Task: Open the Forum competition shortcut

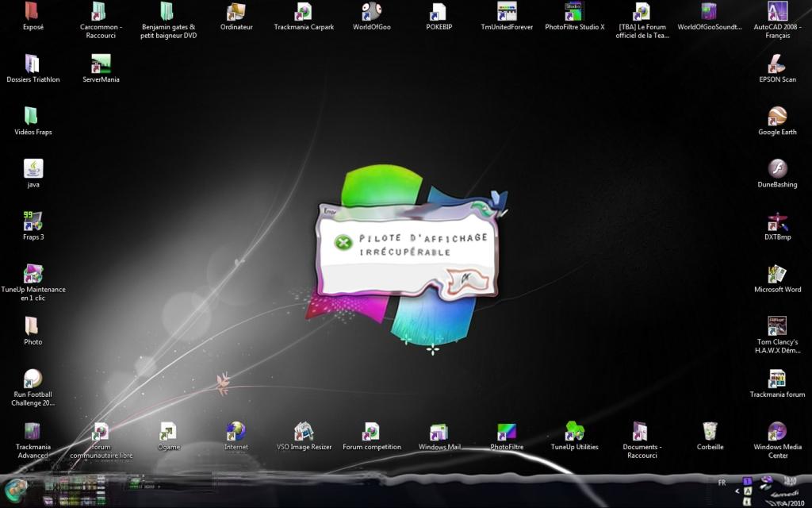Action: pos(371,431)
